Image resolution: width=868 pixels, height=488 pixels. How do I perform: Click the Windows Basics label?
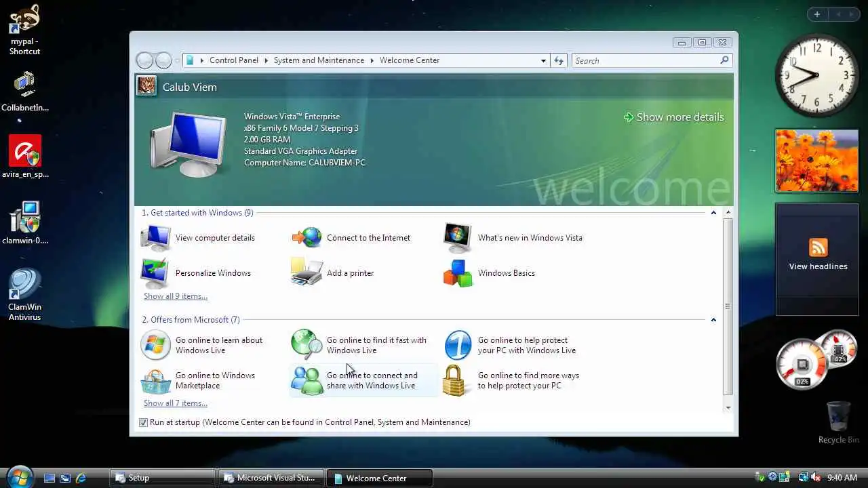[x=507, y=273]
